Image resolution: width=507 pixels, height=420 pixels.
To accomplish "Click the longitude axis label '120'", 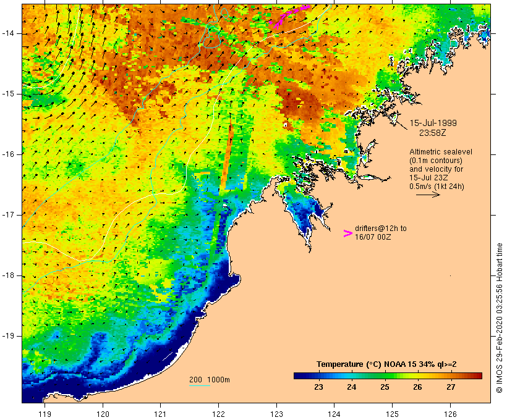I will [x=103, y=414].
